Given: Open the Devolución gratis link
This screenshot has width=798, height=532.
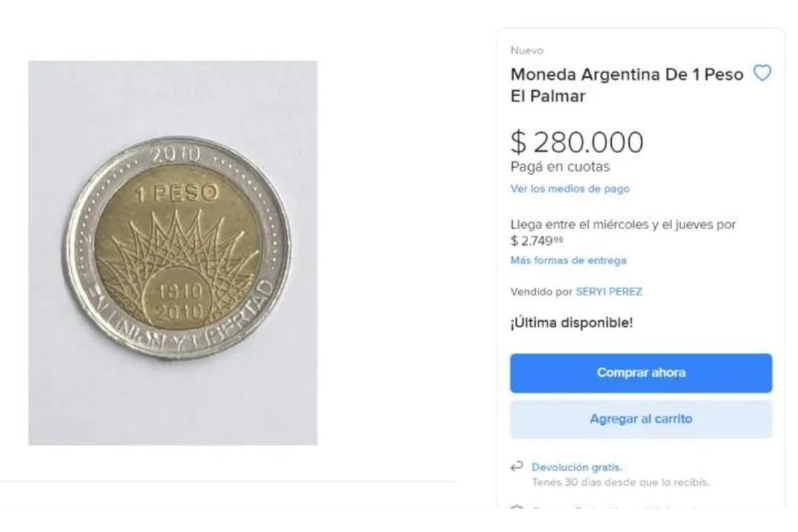Looking at the screenshot, I should tap(577, 467).
